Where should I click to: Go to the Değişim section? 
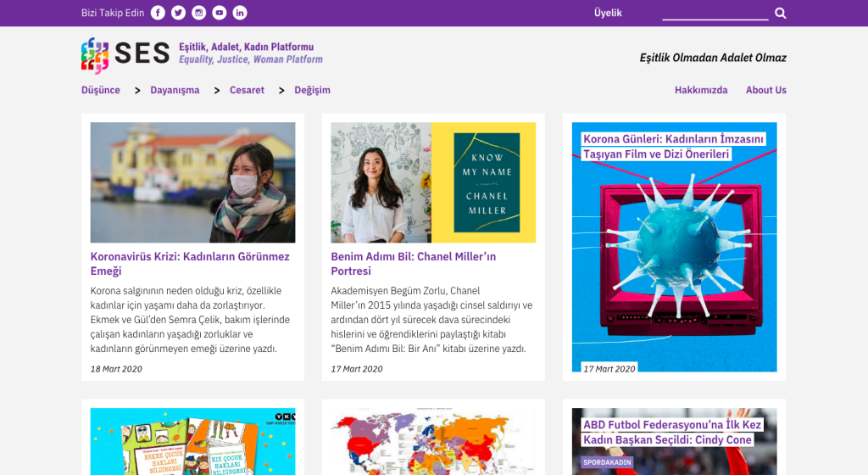tap(312, 90)
